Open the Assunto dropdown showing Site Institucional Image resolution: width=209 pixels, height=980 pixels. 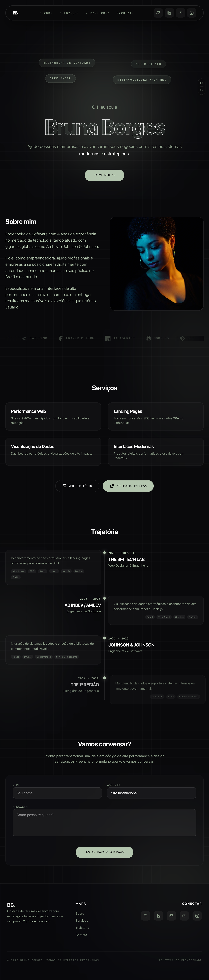point(152,793)
